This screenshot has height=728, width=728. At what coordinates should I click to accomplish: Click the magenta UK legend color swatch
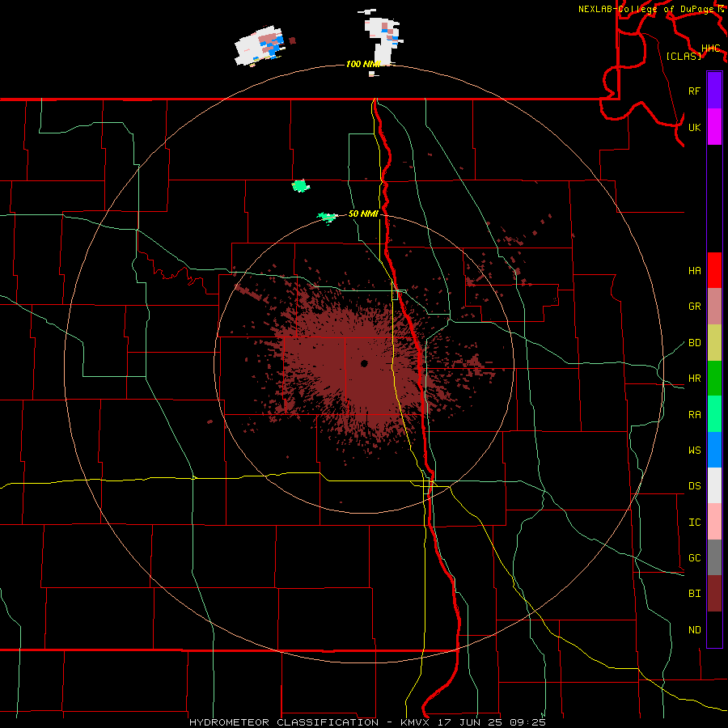click(x=714, y=127)
